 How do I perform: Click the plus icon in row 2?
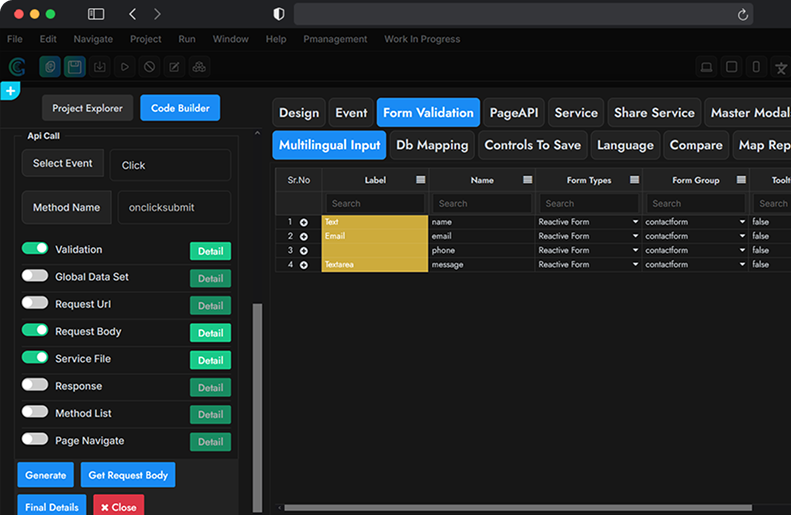(x=304, y=236)
